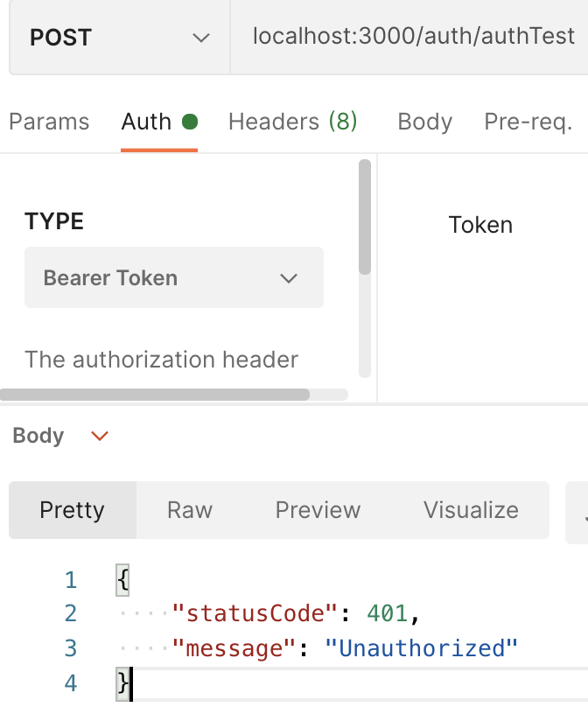The width and height of the screenshot is (588, 707).
Task: Select the Pretty response view
Action: coord(72,510)
